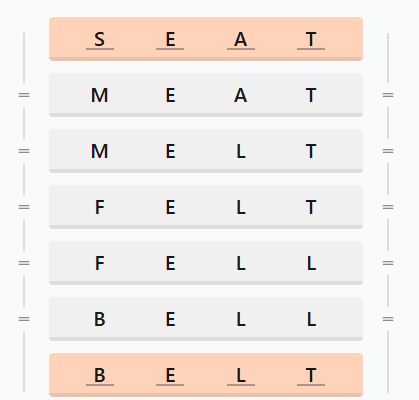Screen dimensions: 419x400
Task: Click the letter S in SEAT
Action: [100, 40]
